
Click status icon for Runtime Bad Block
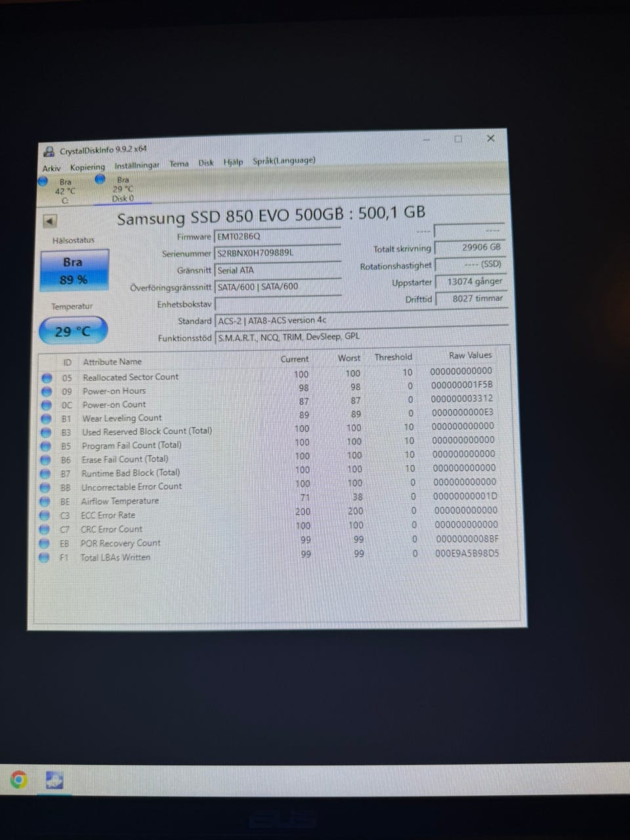click(x=45, y=474)
